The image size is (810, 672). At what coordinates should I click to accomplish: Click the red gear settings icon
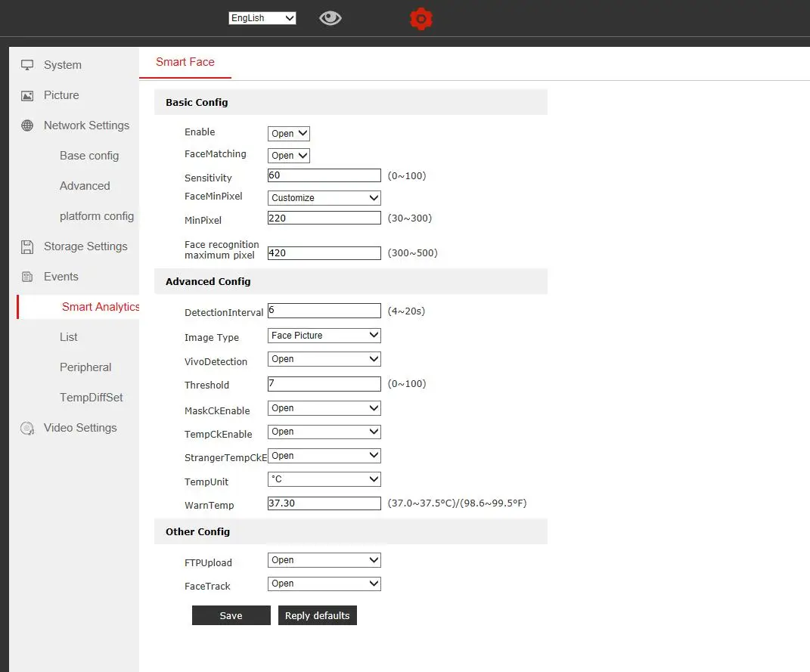pyautogui.click(x=421, y=18)
